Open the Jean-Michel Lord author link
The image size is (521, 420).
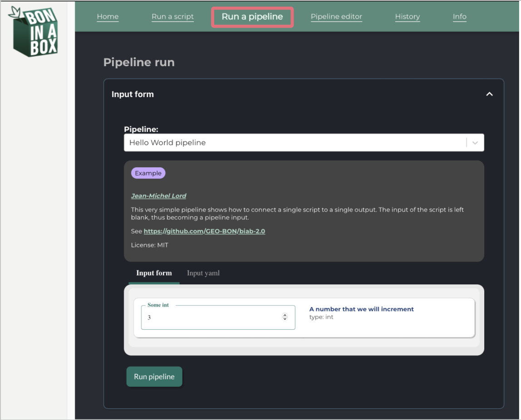click(158, 196)
